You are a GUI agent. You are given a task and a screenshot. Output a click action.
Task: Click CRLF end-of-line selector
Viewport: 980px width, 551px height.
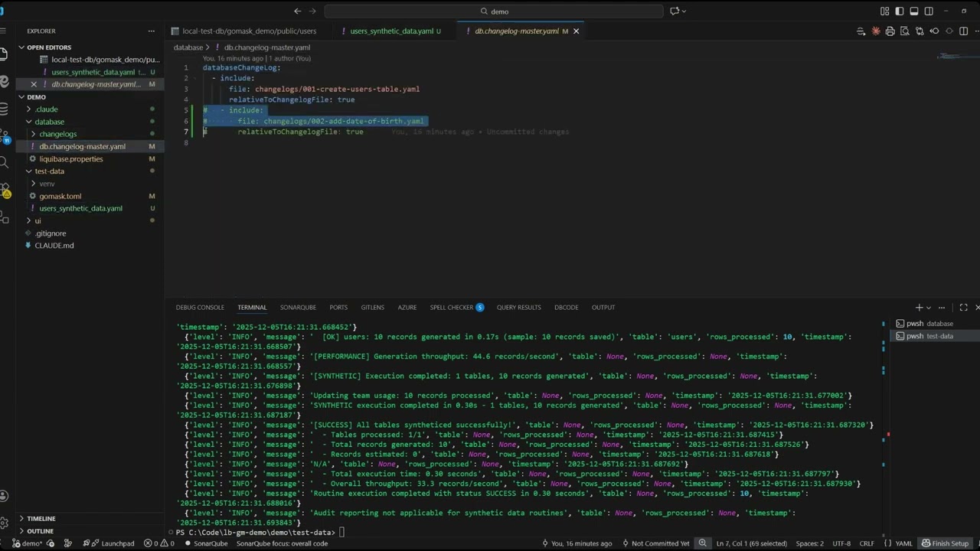point(867,544)
